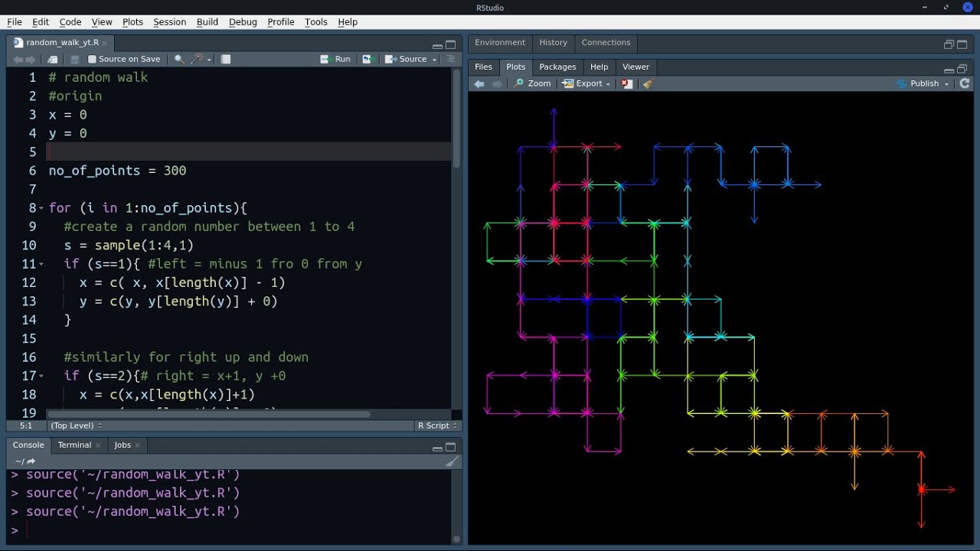
Task: Open the Tools menu
Action: point(316,22)
